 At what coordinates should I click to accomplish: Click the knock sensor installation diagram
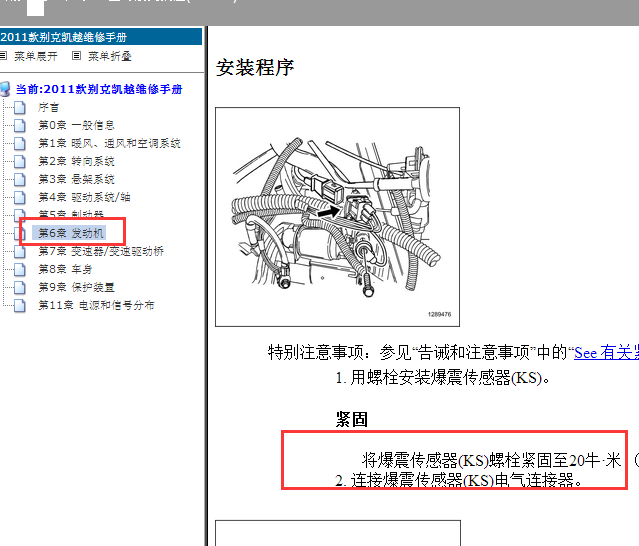(x=337, y=217)
